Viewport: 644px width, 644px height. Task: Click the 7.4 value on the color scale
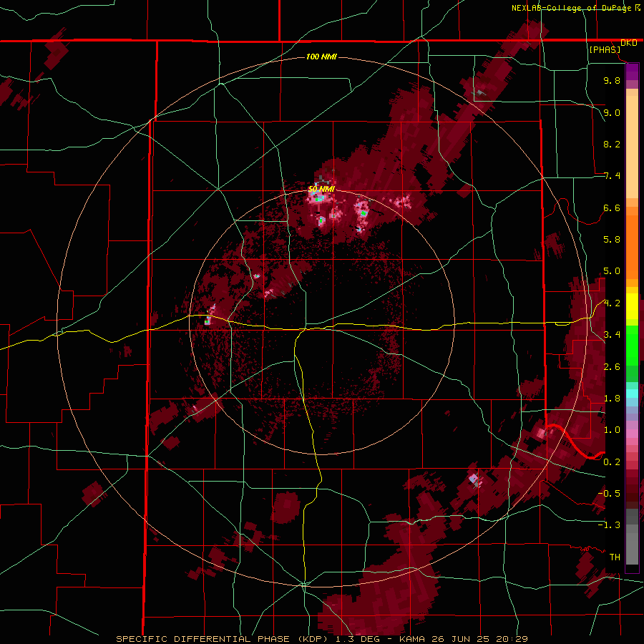pos(612,176)
